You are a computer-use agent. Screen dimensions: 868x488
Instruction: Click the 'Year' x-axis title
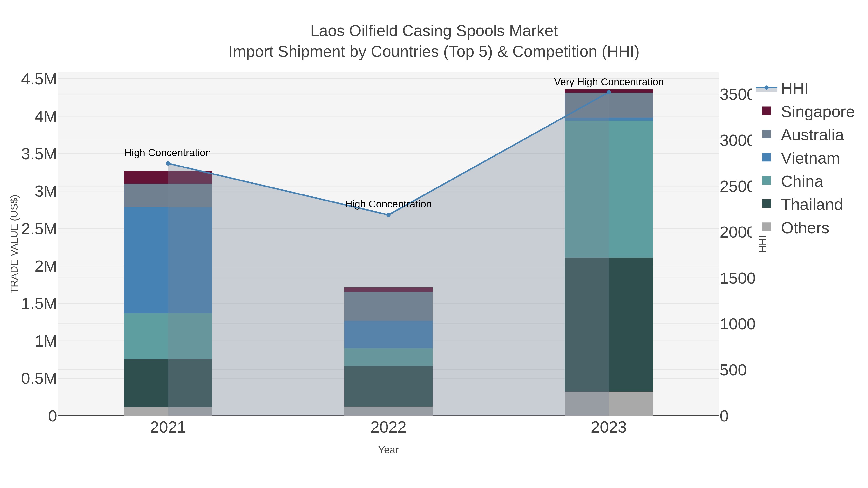(388, 450)
